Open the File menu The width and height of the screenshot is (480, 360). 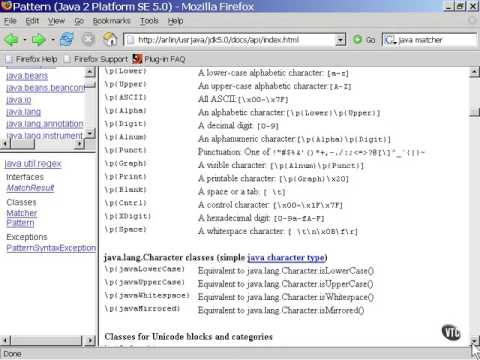pyautogui.click(x=10, y=21)
